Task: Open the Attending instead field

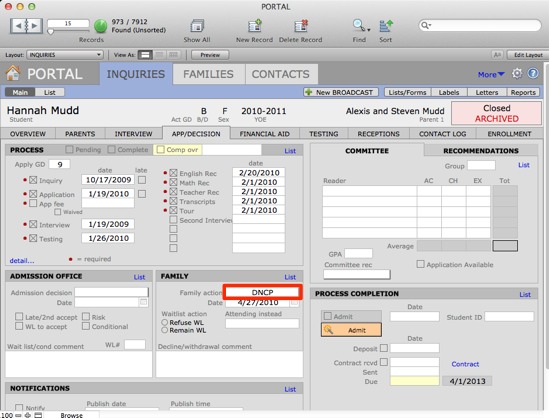Action: [x=262, y=323]
